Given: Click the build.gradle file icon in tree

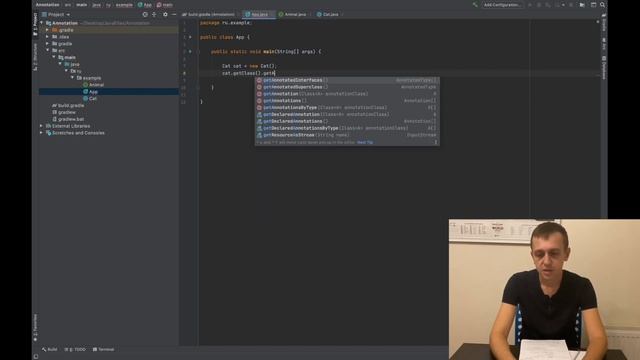Looking at the screenshot, I should pyautogui.click(x=54, y=105).
